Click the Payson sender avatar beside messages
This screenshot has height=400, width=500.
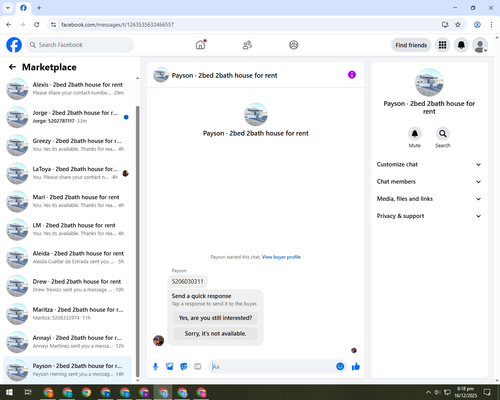pos(158,341)
